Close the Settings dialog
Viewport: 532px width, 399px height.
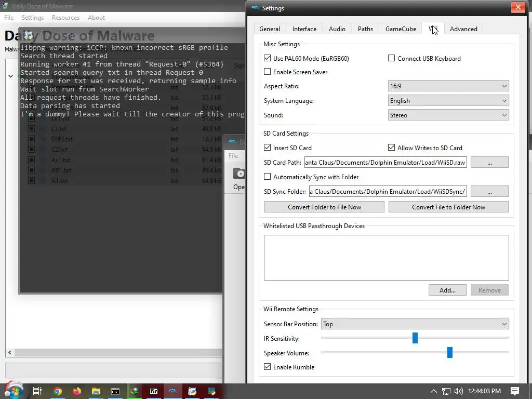pos(518,7)
